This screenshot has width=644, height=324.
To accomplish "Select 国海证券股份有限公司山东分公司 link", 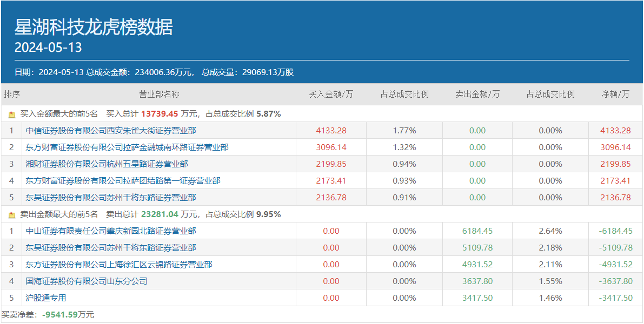I will [x=87, y=281].
